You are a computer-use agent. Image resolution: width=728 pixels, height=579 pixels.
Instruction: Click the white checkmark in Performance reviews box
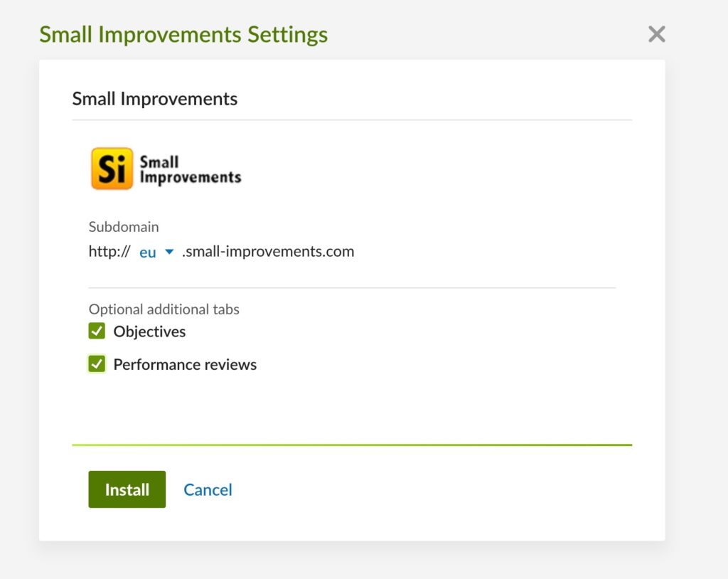click(x=97, y=364)
